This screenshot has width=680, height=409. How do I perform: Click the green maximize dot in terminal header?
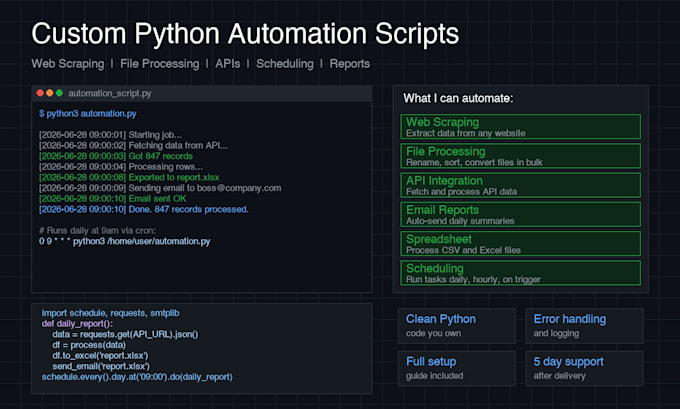(x=59, y=93)
